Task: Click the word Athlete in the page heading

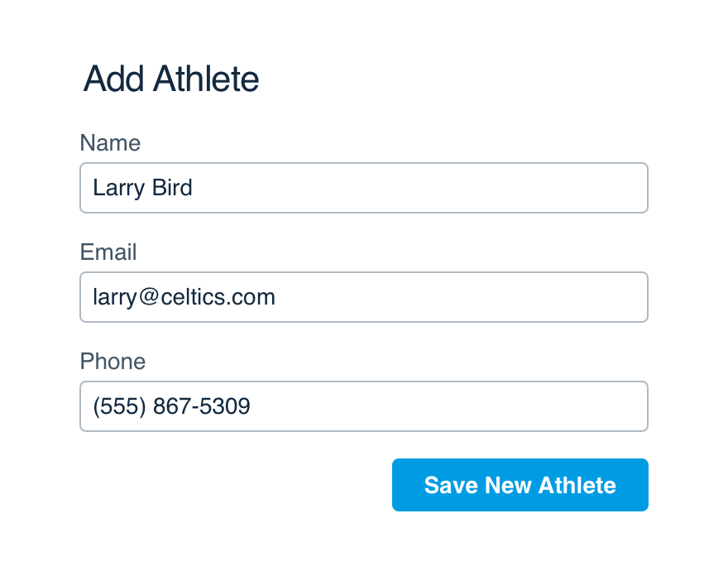Action: (206, 79)
